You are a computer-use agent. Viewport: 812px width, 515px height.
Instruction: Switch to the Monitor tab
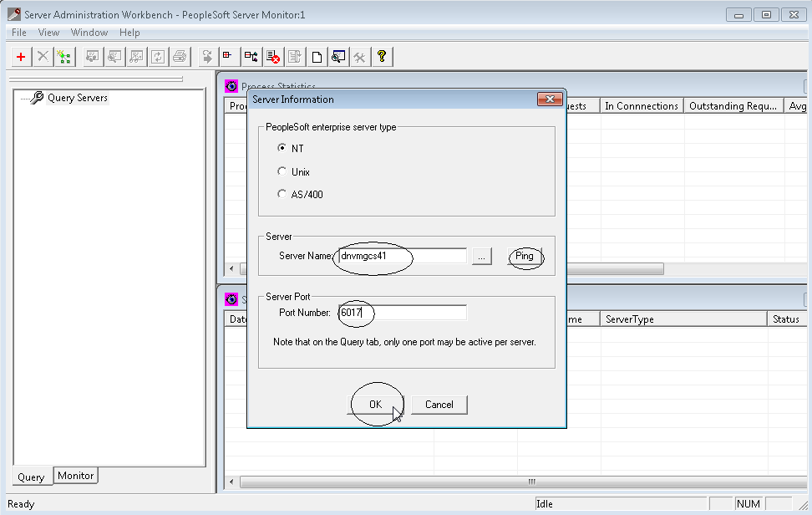[x=76, y=476]
